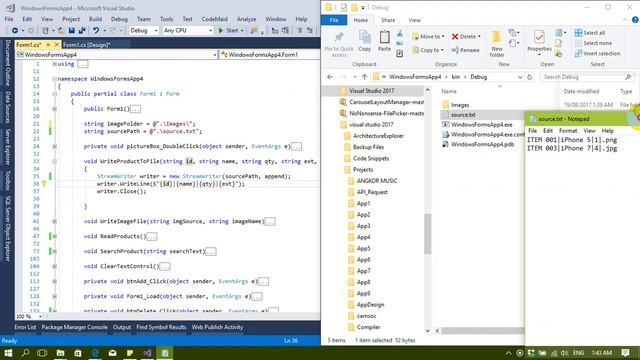The width and height of the screenshot is (640, 360).
Task: Collapse the WriteProductToFile method
Action: click(54, 161)
